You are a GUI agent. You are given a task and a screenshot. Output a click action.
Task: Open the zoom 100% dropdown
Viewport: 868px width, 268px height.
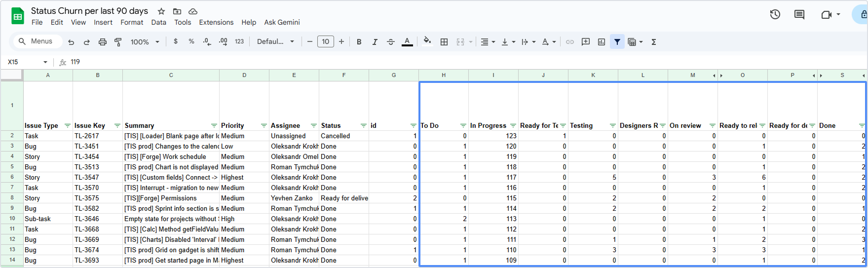[145, 42]
